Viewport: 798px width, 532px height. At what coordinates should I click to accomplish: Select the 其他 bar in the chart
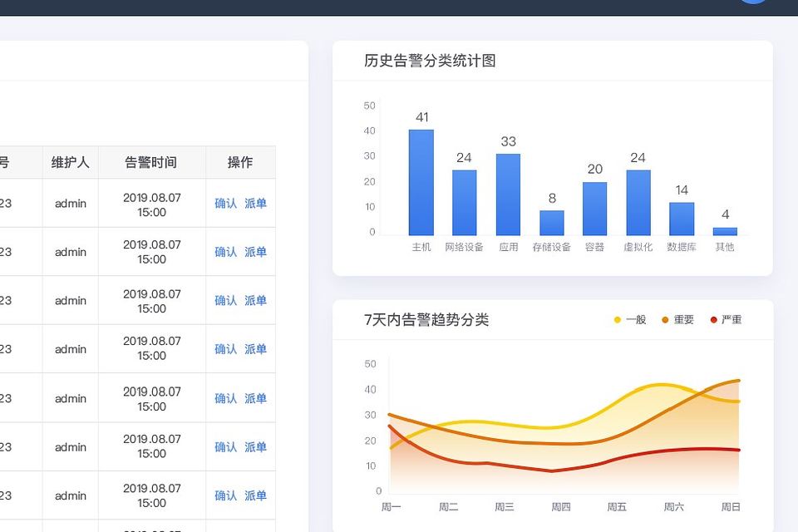click(725, 232)
